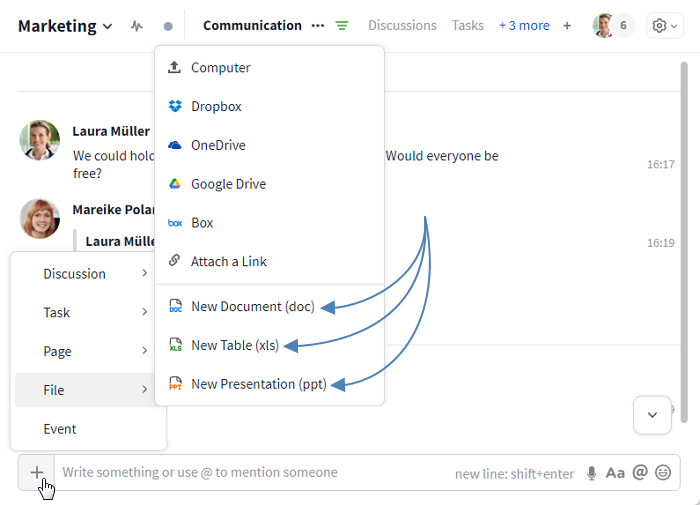Open members list showing 6 members
This screenshot has width=700, height=505.
point(613,26)
